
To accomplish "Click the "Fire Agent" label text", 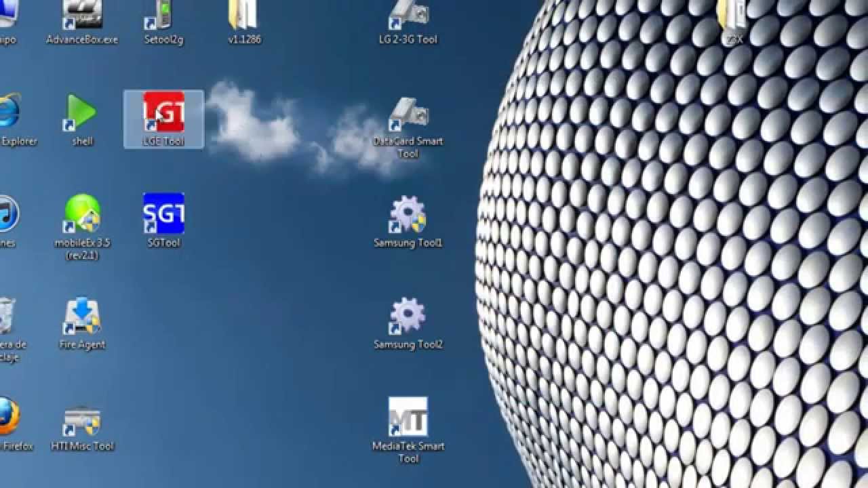I will pos(82,344).
